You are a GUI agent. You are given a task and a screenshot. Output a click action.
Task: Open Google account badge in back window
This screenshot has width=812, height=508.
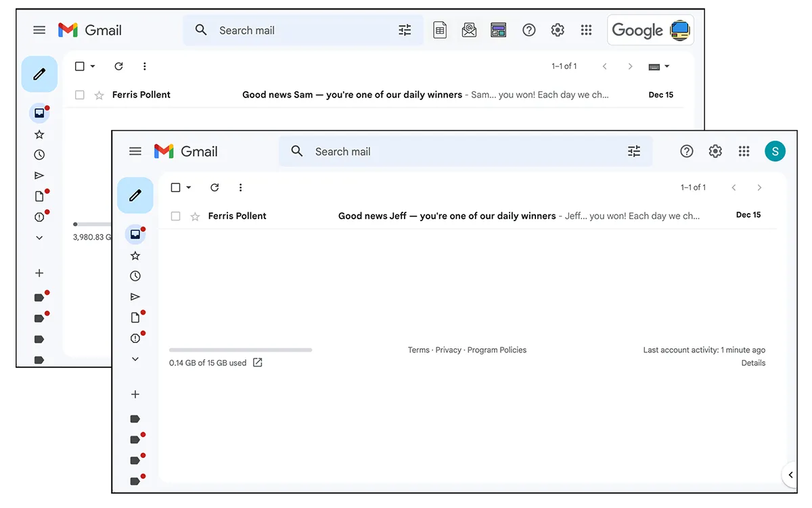point(650,30)
